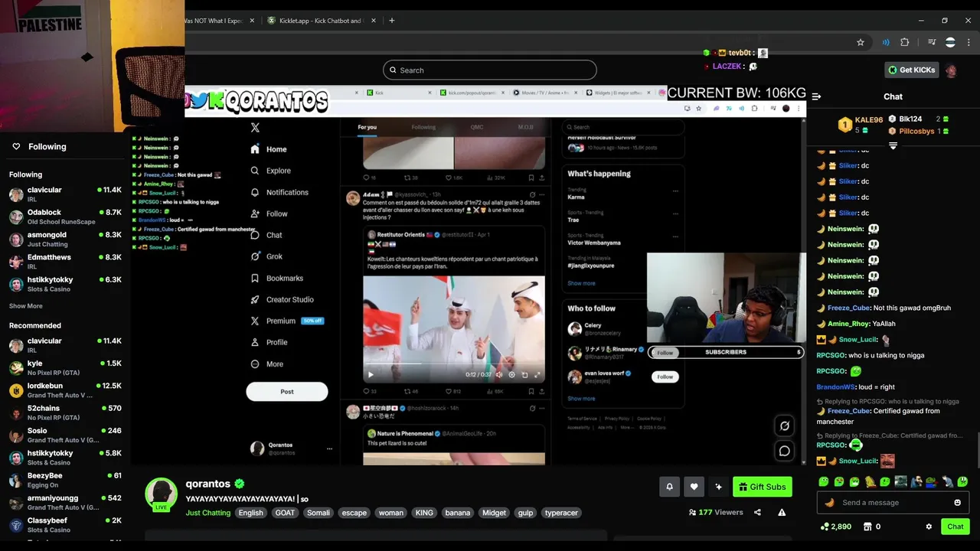Open the user avatar menu beside Get KICKs

(x=951, y=70)
